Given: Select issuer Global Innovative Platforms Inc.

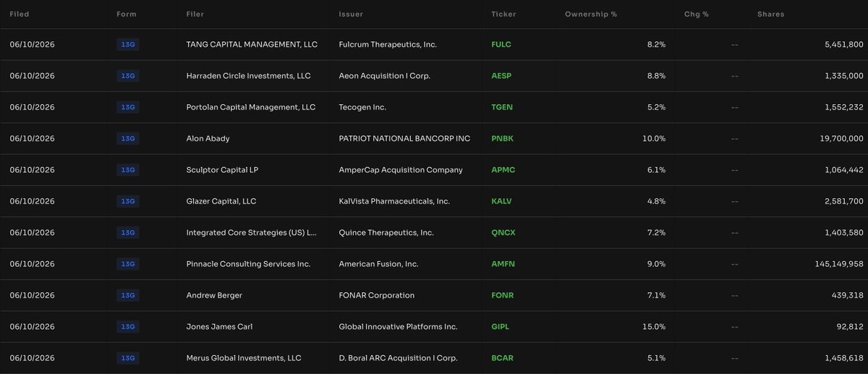Looking at the screenshot, I should (x=398, y=327).
